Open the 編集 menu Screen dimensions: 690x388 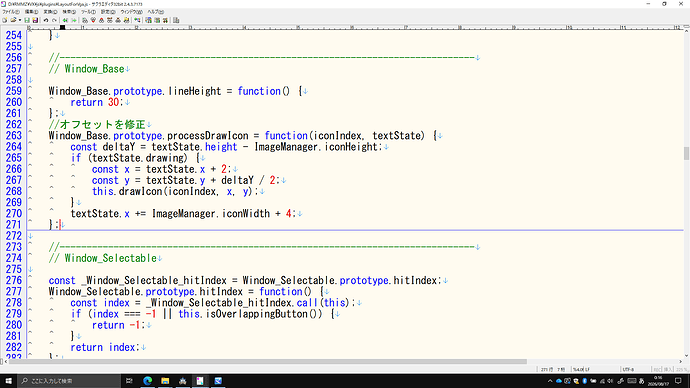click(x=31, y=12)
